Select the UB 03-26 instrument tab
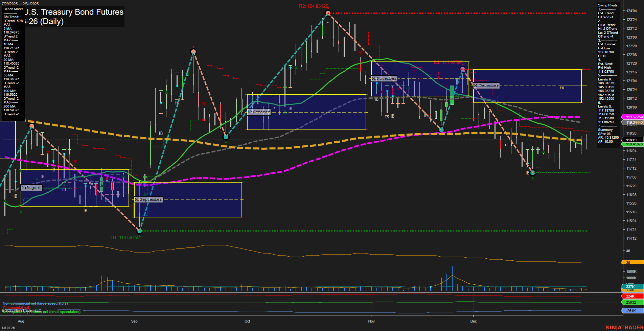Image resolution: width=644 pixels, height=331 pixels. coord(8,327)
